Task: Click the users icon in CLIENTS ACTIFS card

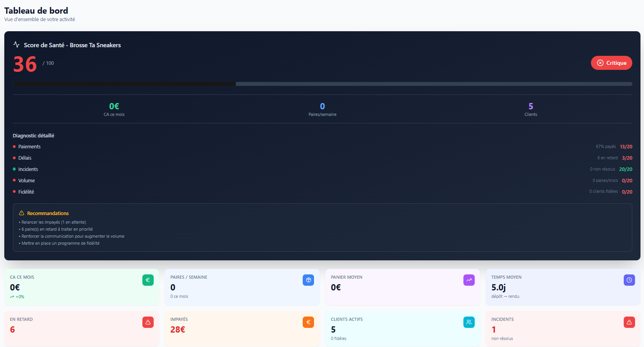Action: [469, 322]
